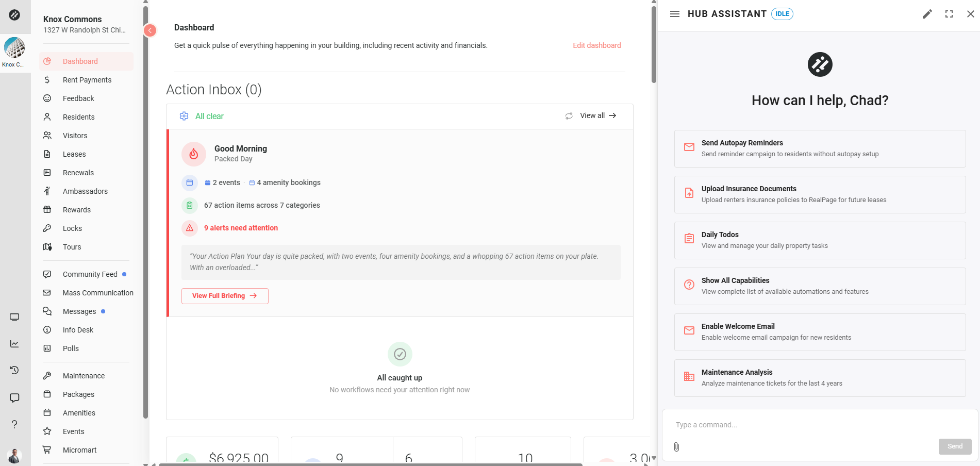Viewport: 980px width, 466px height.
Task: Expand Hub Assistant to fullscreen
Action: click(949, 14)
